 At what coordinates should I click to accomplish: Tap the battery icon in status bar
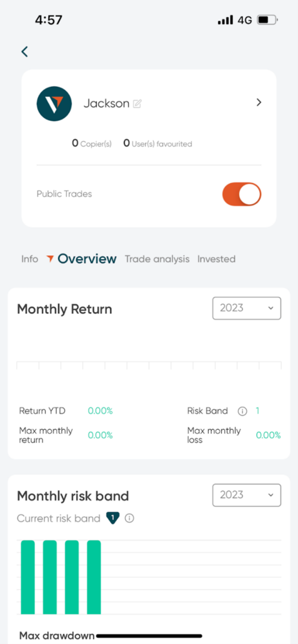tap(267, 19)
